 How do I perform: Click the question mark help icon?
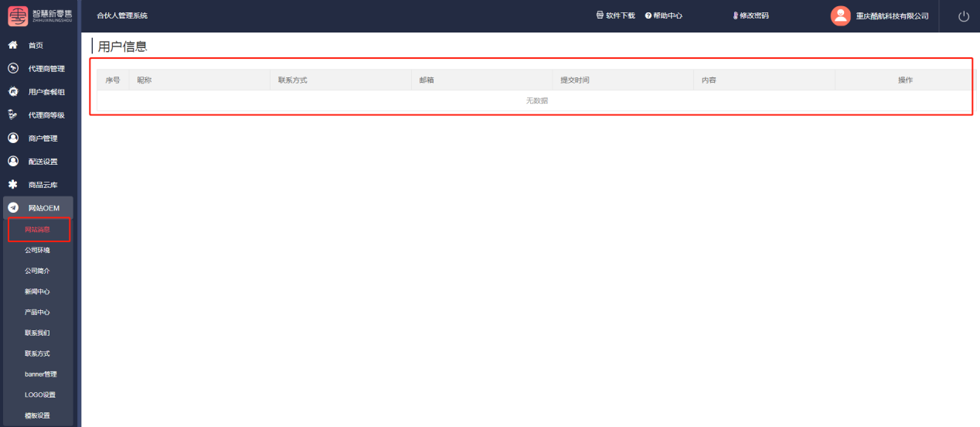pos(648,15)
